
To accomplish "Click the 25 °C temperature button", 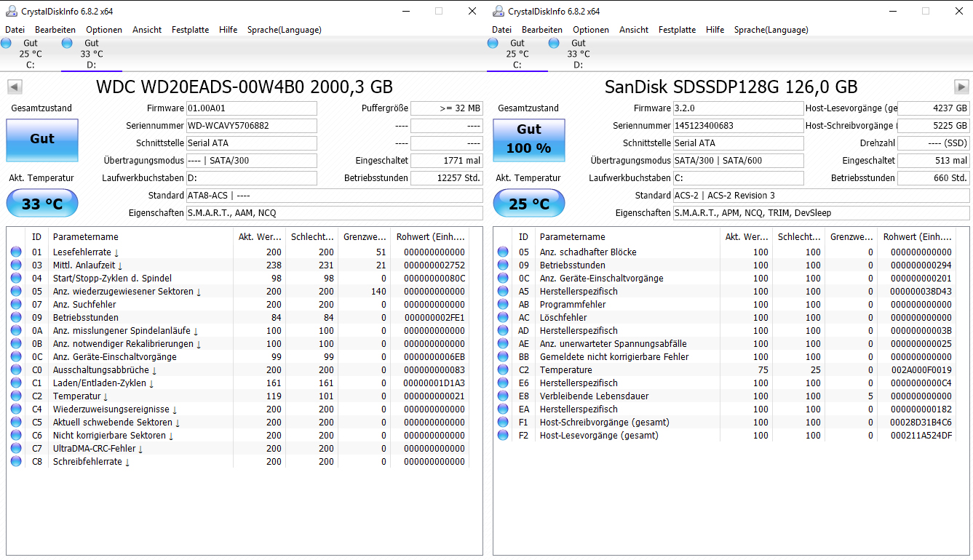I will (529, 204).
